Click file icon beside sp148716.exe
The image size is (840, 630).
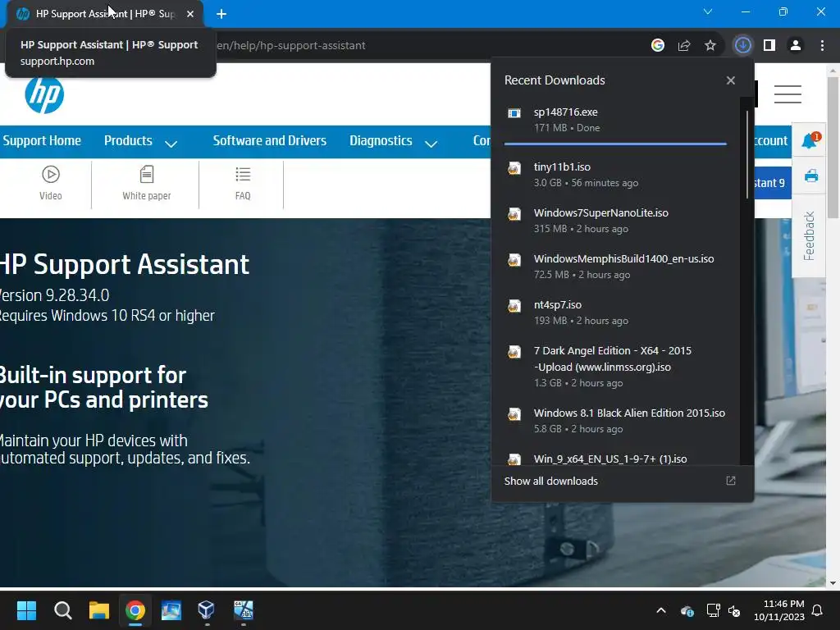click(x=514, y=113)
